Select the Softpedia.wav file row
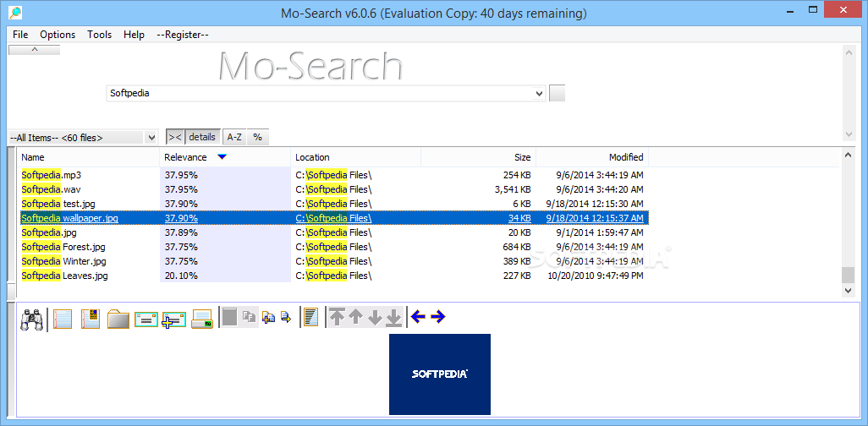The width and height of the screenshot is (868, 426). [332, 189]
